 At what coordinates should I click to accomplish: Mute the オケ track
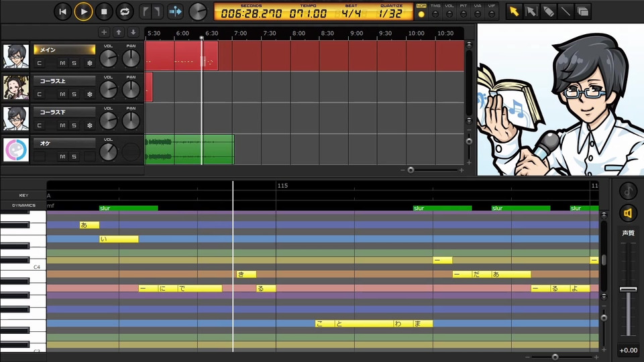click(x=62, y=156)
